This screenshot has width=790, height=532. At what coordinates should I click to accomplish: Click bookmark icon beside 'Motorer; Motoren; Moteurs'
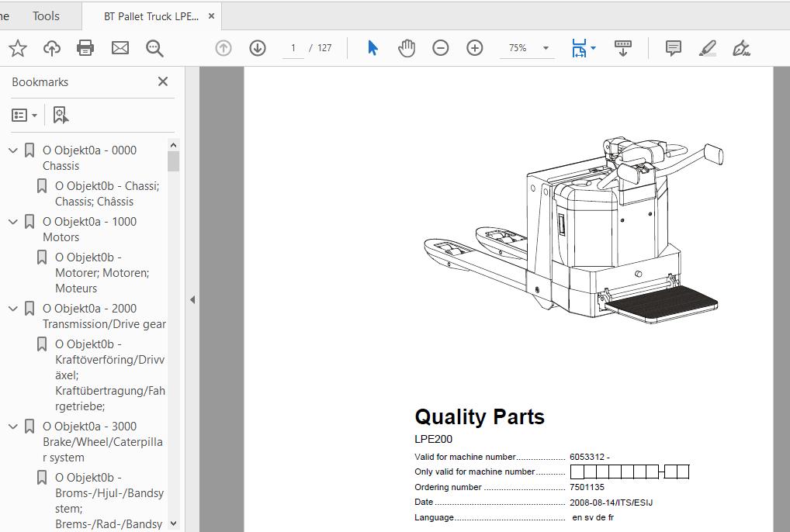coord(42,257)
